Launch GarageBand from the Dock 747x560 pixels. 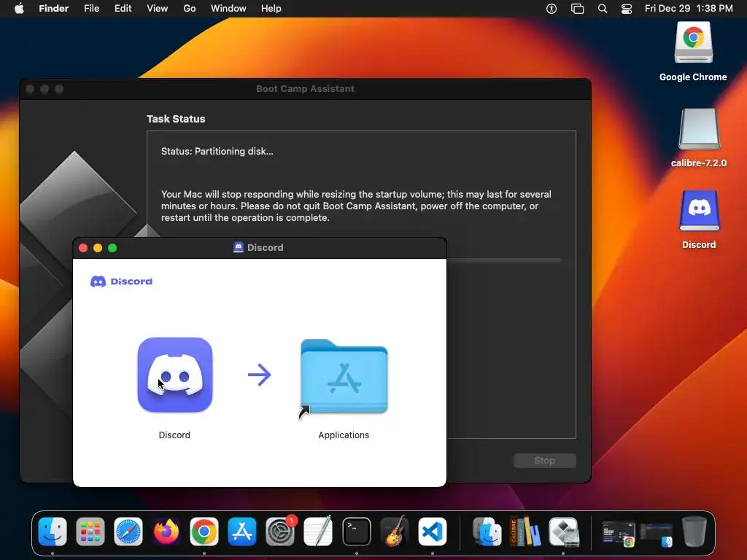[x=395, y=532]
